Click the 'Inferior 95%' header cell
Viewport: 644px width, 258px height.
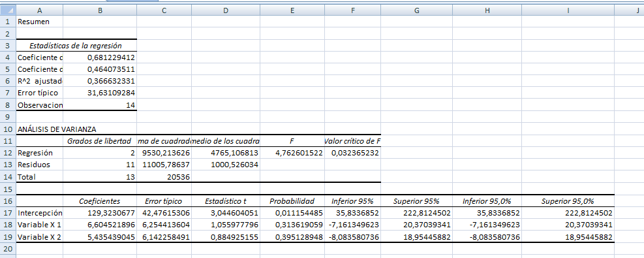coord(352,201)
